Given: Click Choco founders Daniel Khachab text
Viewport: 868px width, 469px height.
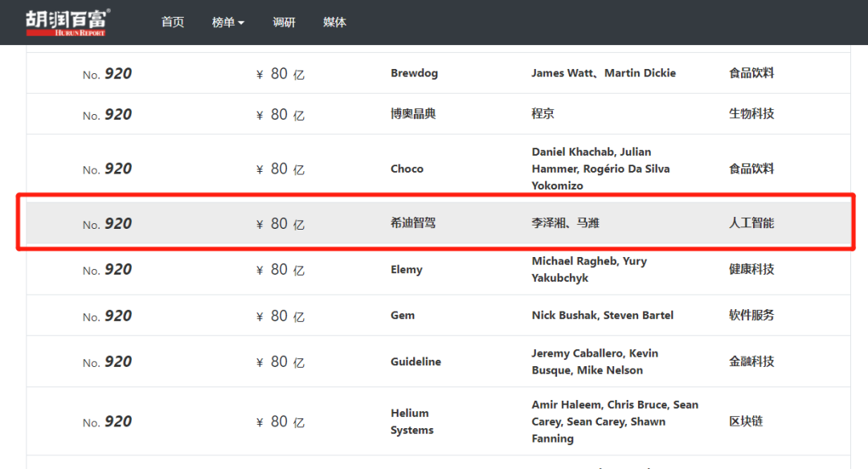Looking at the screenshot, I should coord(600,169).
